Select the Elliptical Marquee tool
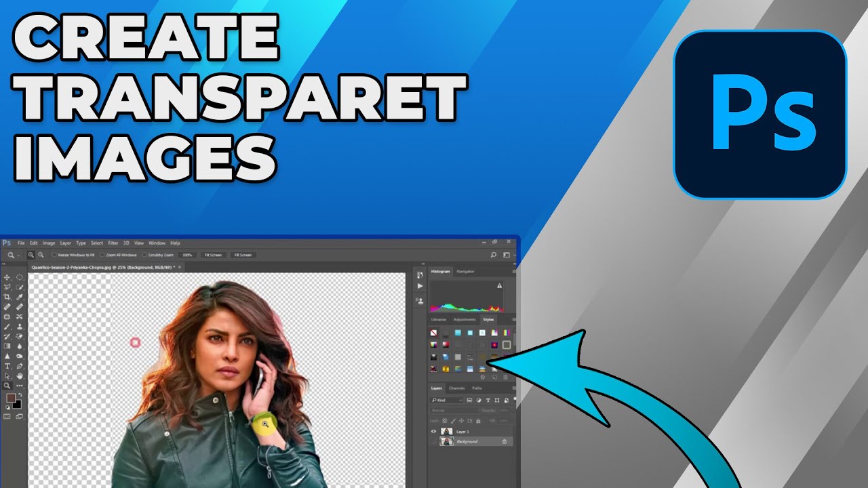 click(x=20, y=277)
